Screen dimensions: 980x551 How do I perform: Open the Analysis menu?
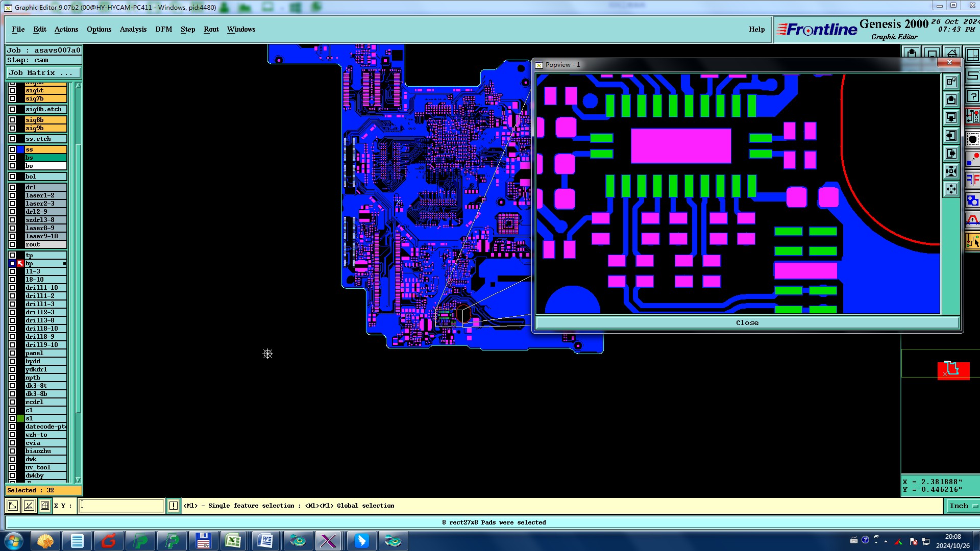[133, 29]
